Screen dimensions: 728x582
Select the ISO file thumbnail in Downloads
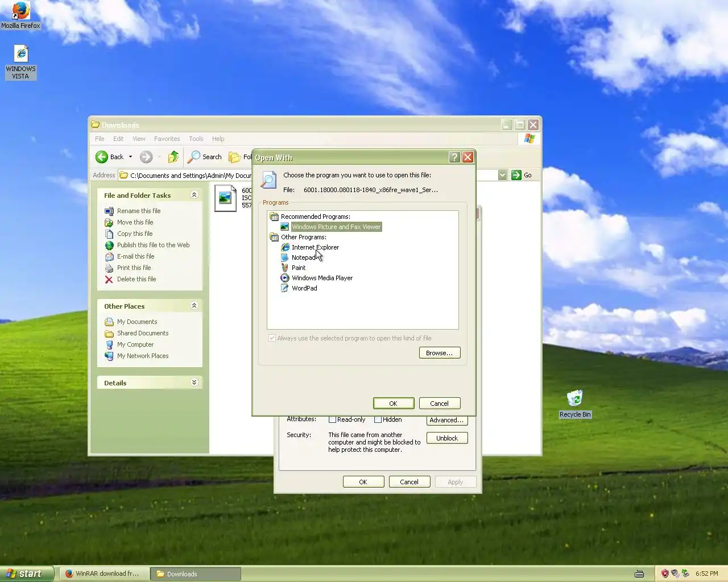click(225, 198)
